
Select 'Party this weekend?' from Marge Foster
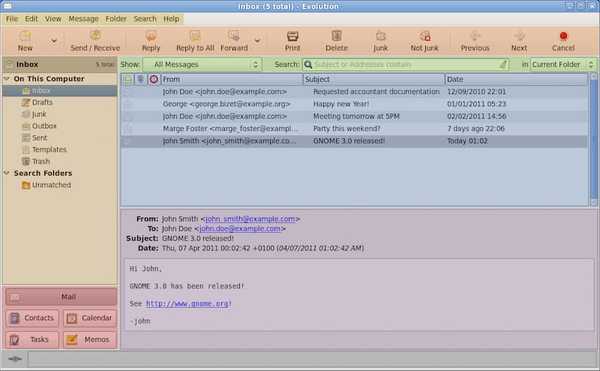354,129
